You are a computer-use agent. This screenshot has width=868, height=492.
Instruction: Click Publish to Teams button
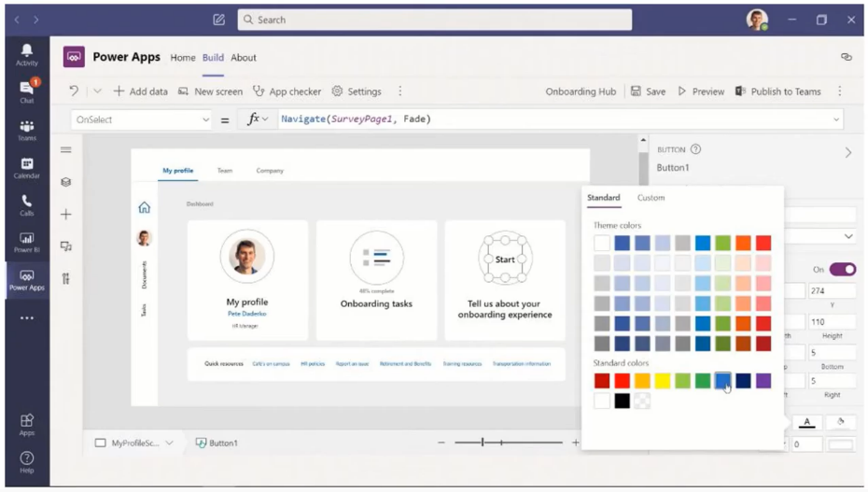[777, 91]
